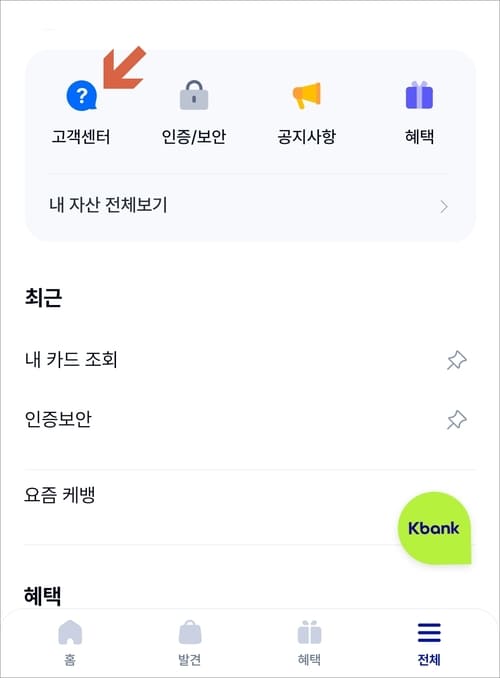Viewport: 500px width, 678px height.
Task: Select 발견 label in bottom navigation
Action: point(189,660)
